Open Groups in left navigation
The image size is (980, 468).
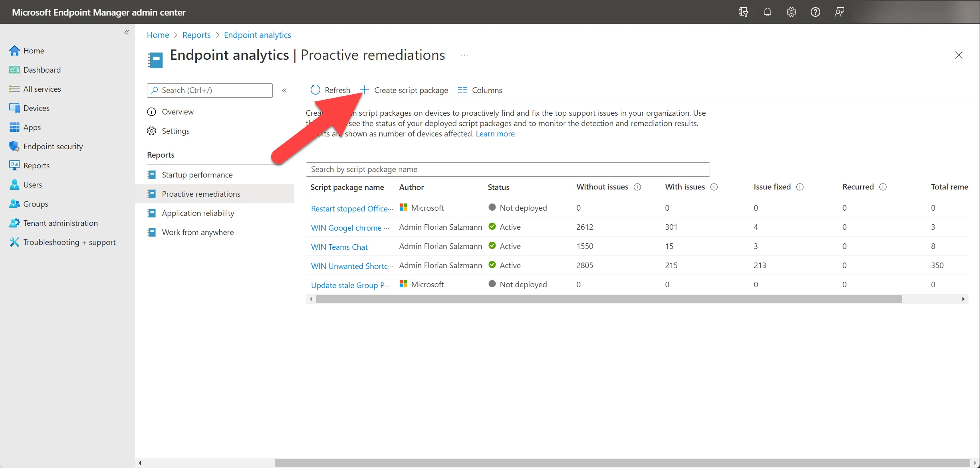point(36,204)
